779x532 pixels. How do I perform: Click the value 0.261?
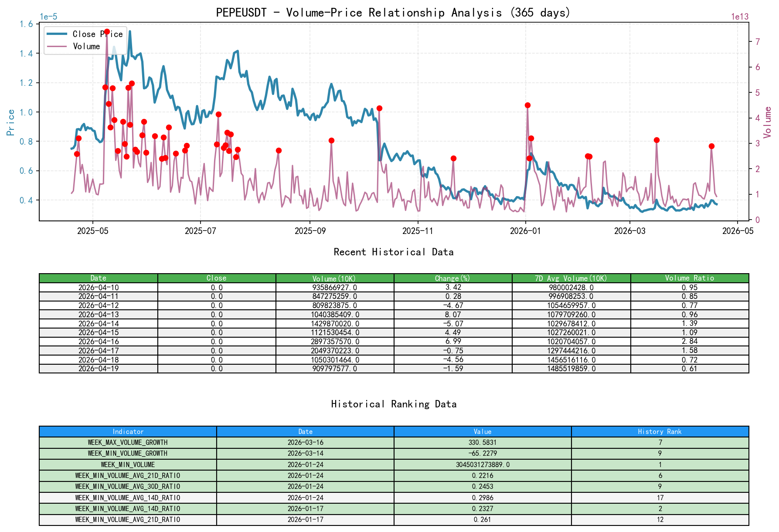483,520
